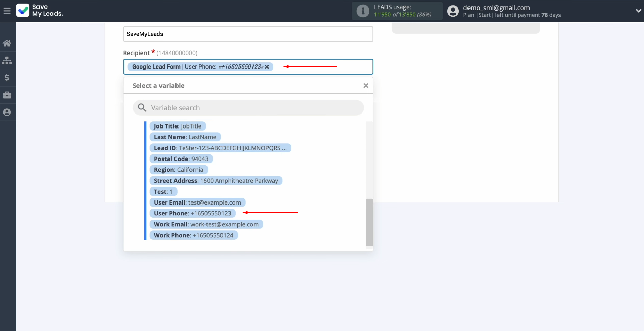Click the SaveMyLeads checkmark logo
The width and height of the screenshot is (644, 331).
23,11
